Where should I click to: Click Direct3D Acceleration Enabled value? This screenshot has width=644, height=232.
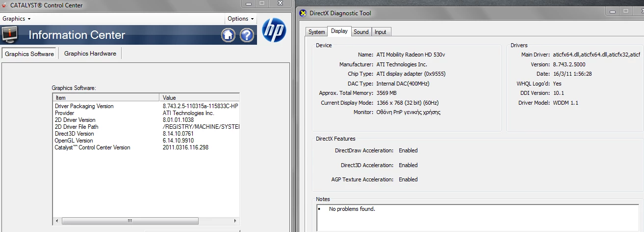click(x=408, y=165)
